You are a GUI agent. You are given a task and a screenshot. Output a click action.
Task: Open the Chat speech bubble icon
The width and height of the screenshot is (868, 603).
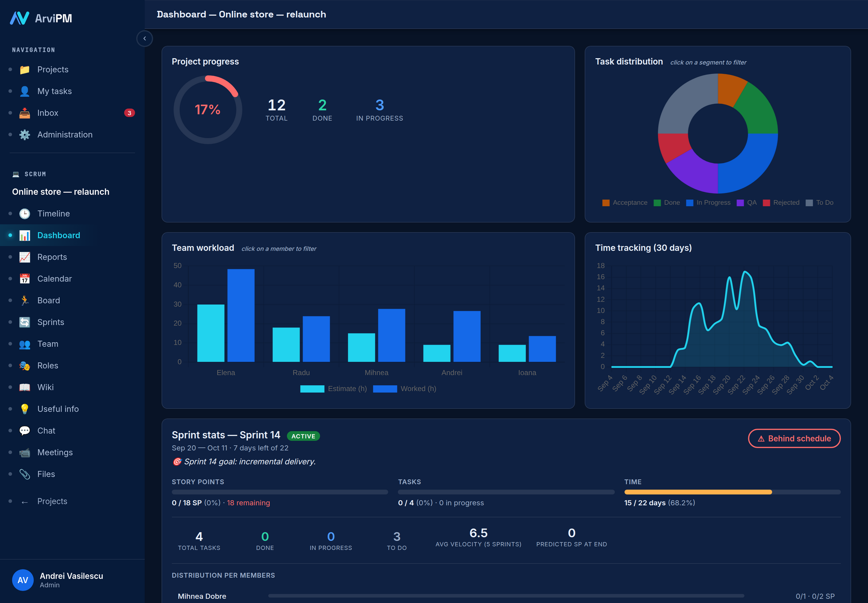pos(25,431)
